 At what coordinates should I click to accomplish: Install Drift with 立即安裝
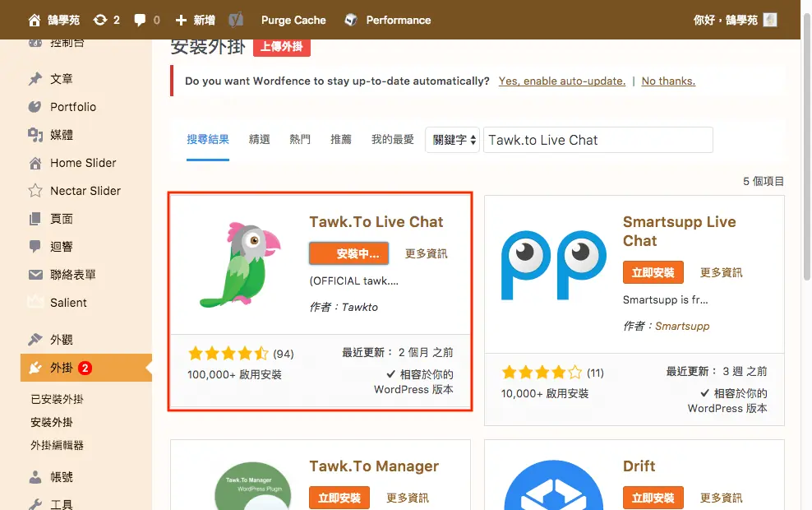(x=653, y=498)
